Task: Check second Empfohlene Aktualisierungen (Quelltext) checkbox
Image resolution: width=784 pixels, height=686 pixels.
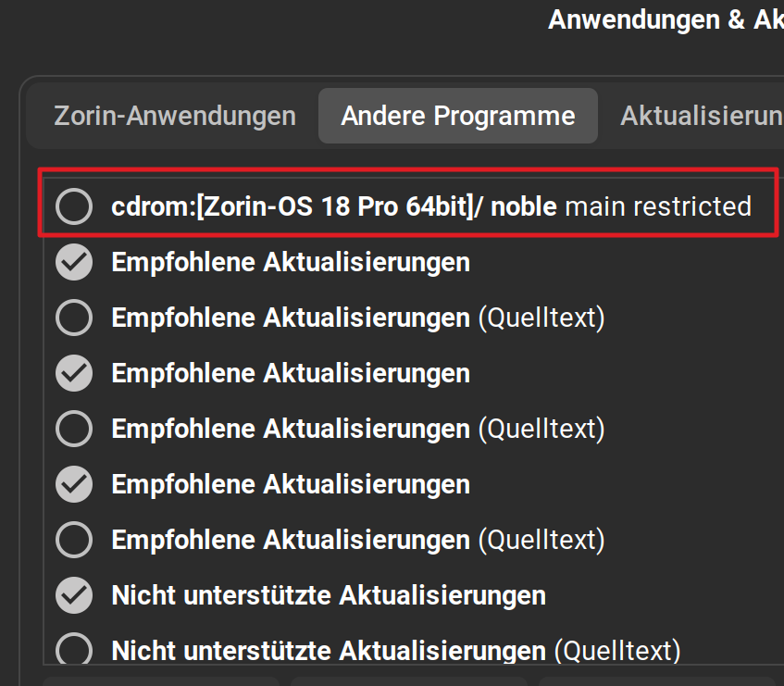Action: click(x=74, y=429)
